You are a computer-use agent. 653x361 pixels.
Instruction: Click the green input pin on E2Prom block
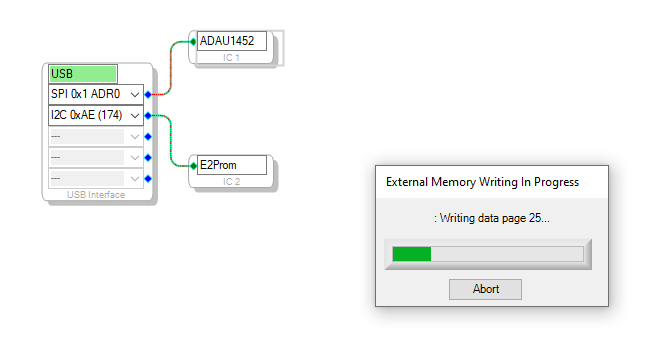point(193,166)
